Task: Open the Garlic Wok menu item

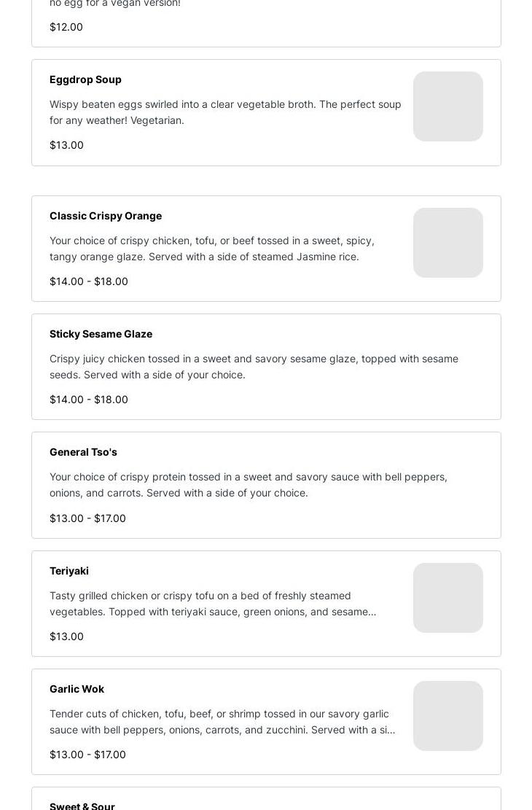Action: [x=77, y=689]
